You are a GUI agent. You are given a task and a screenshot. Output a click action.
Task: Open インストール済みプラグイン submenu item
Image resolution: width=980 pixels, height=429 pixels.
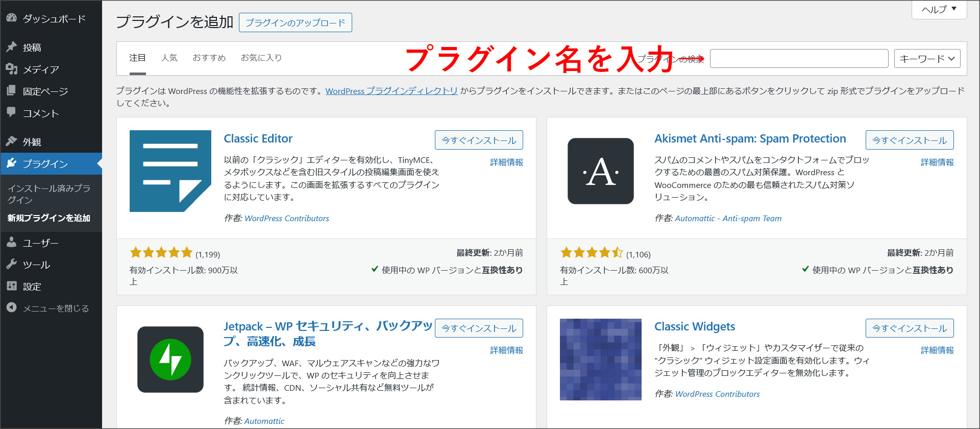point(49,194)
